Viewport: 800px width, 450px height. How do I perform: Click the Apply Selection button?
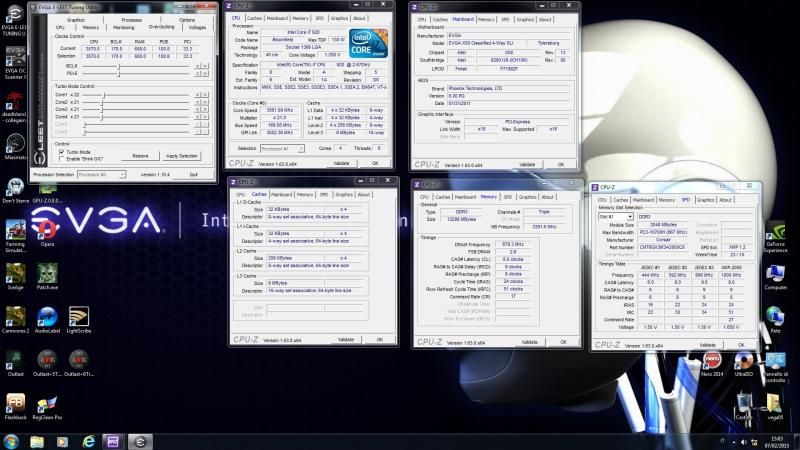(181, 156)
